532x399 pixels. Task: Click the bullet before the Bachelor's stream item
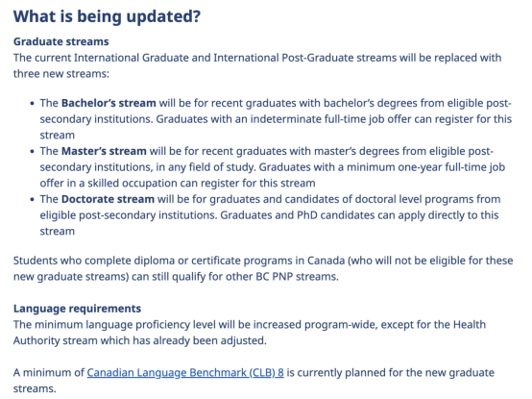(33, 103)
